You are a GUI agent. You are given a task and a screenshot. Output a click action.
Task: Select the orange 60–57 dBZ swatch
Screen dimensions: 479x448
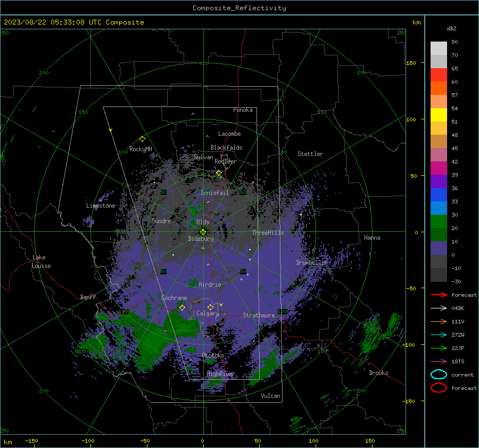(439, 88)
